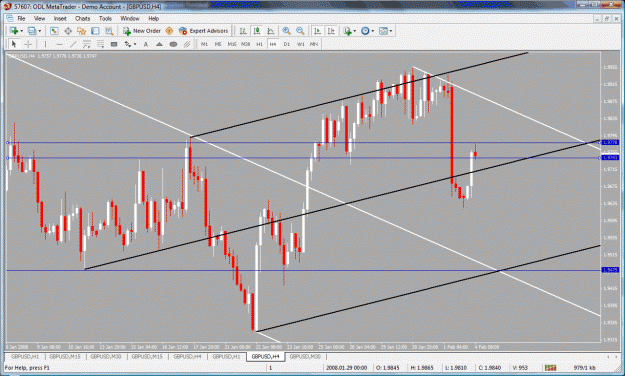Expand the Indicators dropdown arrow
This screenshot has width=625, height=376.
tap(355, 31)
